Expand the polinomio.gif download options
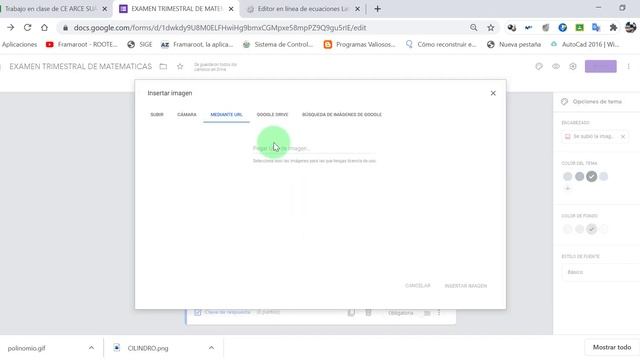Viewport: 640px width, 360px height. click(91, 348)
